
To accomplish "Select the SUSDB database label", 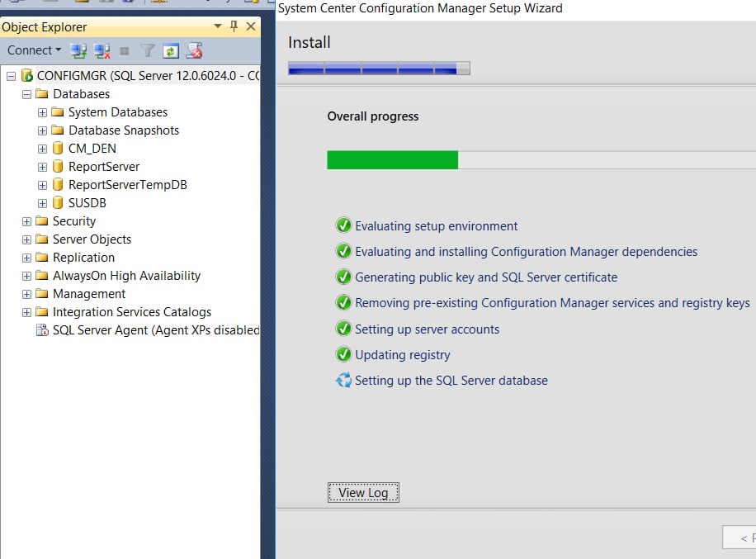I will click(x=87, y=203).
